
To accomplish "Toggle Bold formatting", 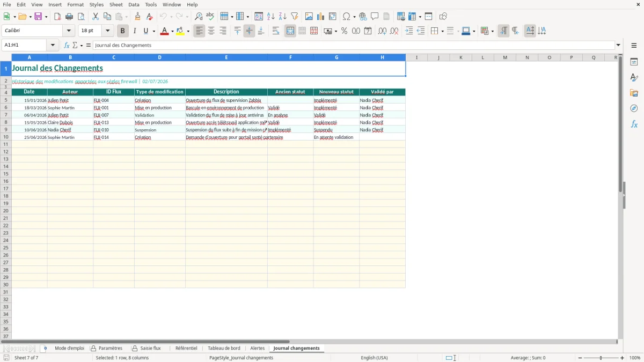I will point(123,31).
